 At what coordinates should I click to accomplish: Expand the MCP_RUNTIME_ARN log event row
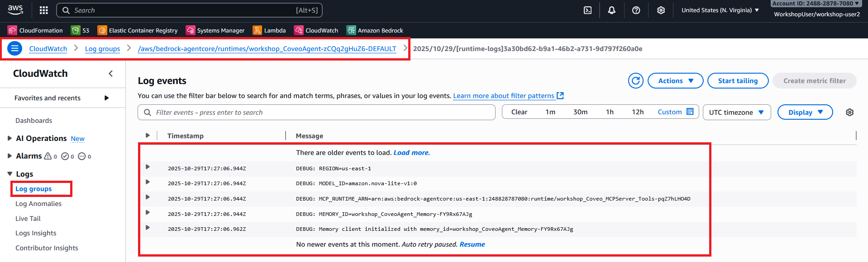point(148,197)
